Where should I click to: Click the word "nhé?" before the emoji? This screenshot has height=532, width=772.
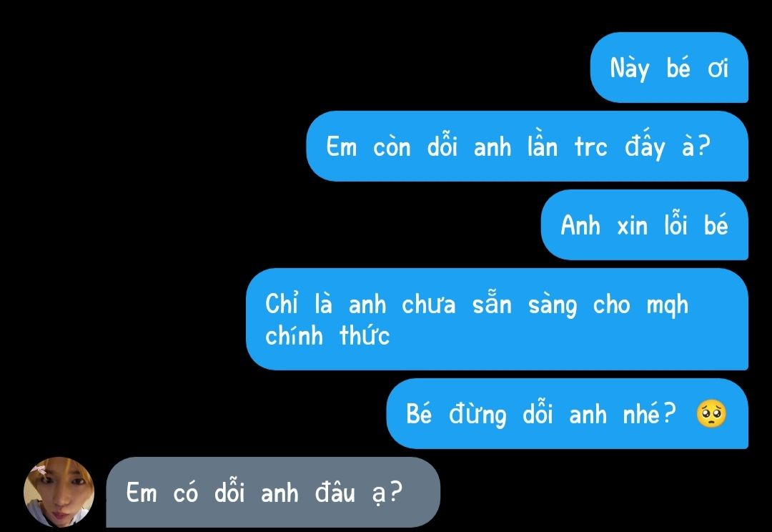[649, 413]
